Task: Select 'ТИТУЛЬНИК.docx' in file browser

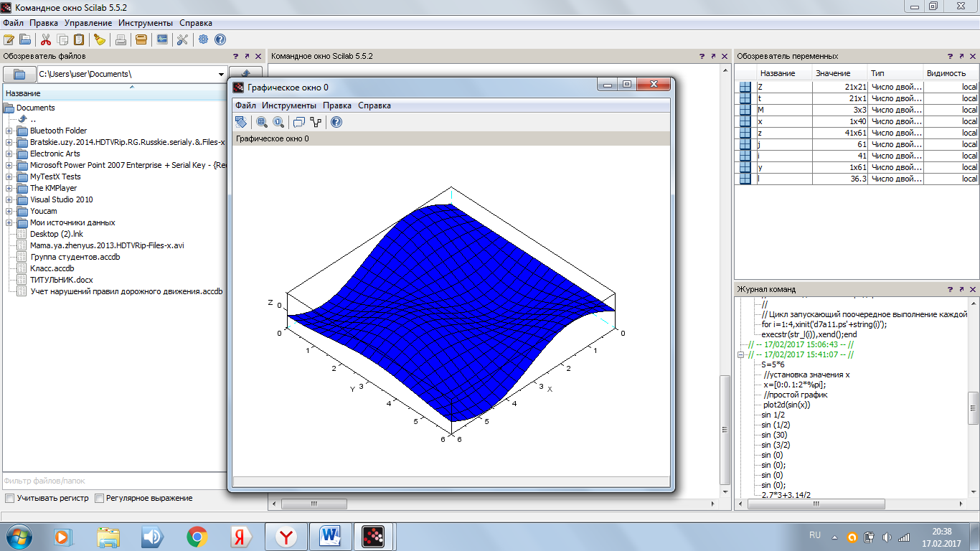Action: pyautogui.click(x=61, y=280)
